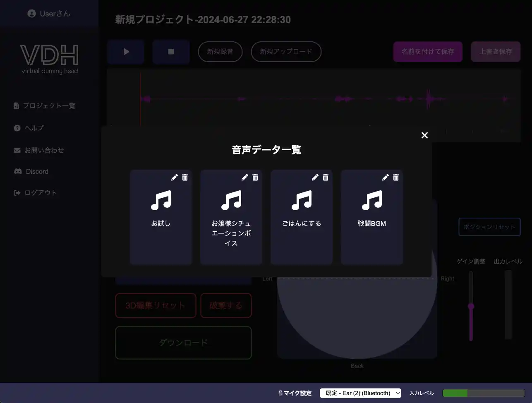Click the お試し label text
Viewport: 532px width, 403px height.
161,223
